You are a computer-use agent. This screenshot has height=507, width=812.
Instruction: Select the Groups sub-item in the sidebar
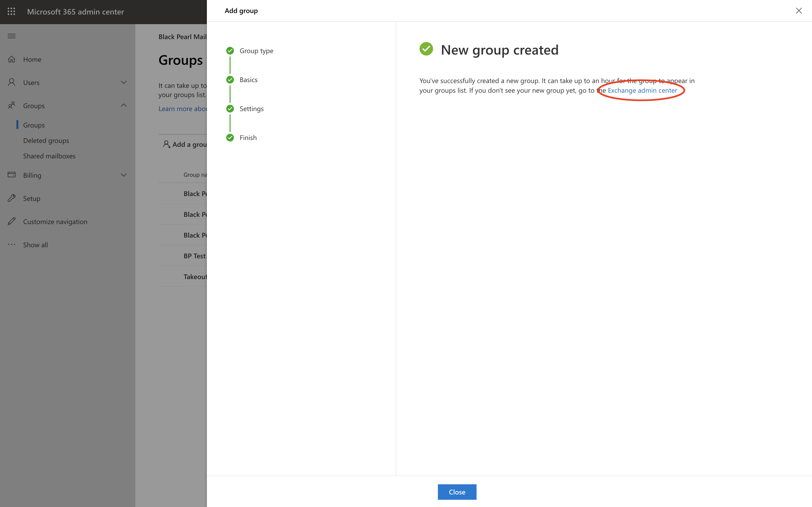[x=34, y=125]
